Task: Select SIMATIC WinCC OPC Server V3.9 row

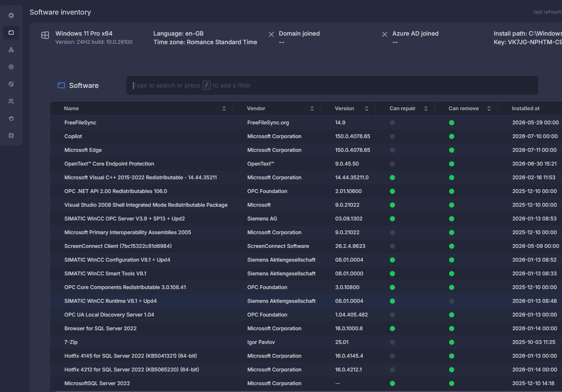Action: [306, 219]
